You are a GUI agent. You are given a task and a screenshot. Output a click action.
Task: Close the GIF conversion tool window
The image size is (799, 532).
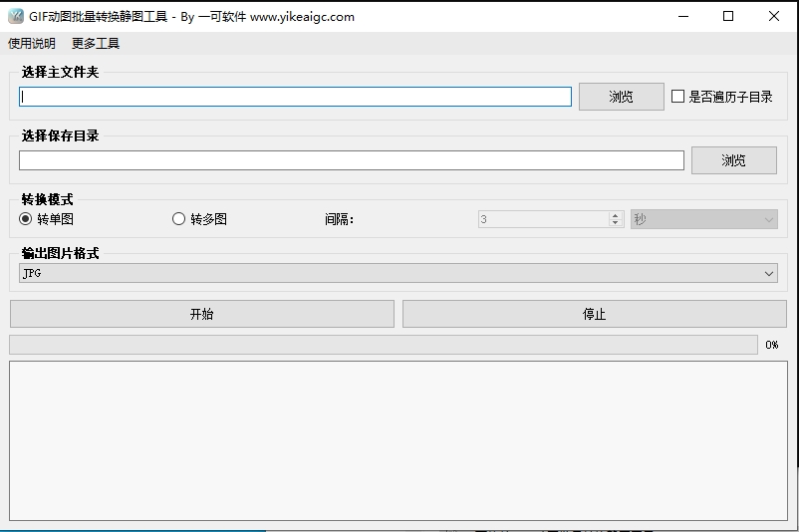[x=773, y=16]
